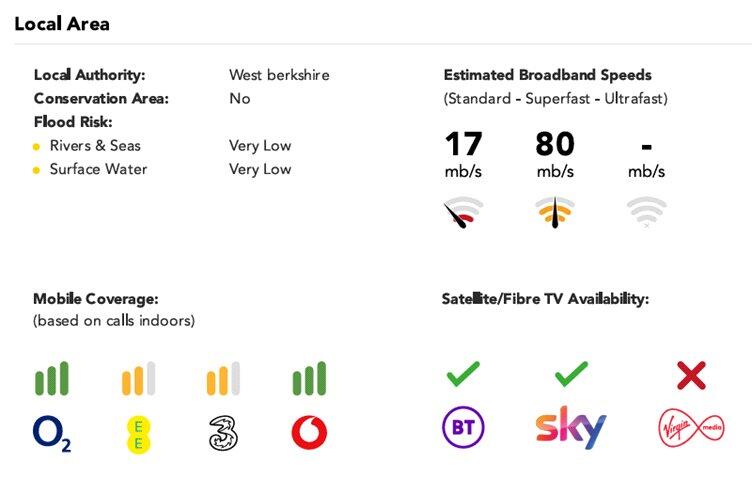Click the Virgin Media logo

coord(691,428)
